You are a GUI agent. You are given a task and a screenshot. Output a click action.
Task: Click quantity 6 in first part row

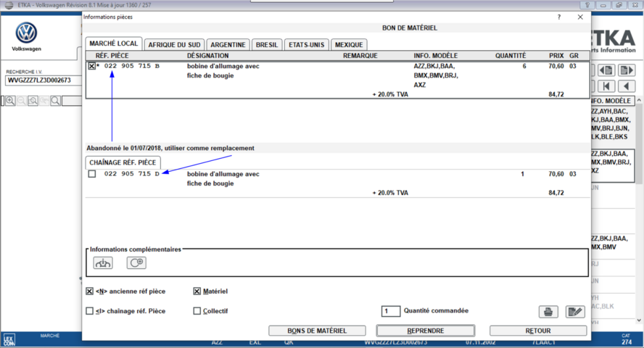[x=524, y=66]
